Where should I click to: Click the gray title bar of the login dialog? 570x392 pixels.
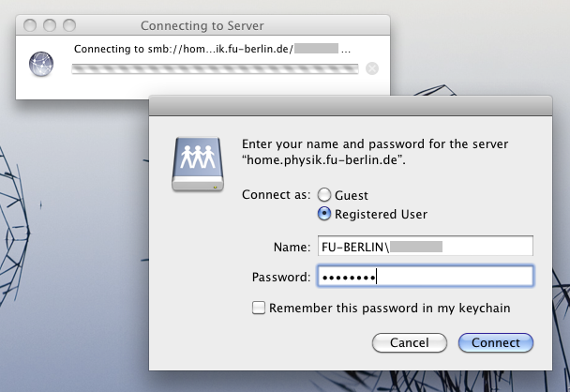[x=351, y=106]
